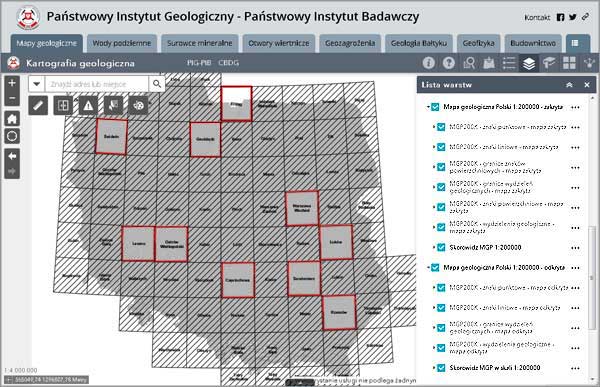Toggle znaki powierzchniowe - mapa zakryta checkbox

click(x=441, y=207)
